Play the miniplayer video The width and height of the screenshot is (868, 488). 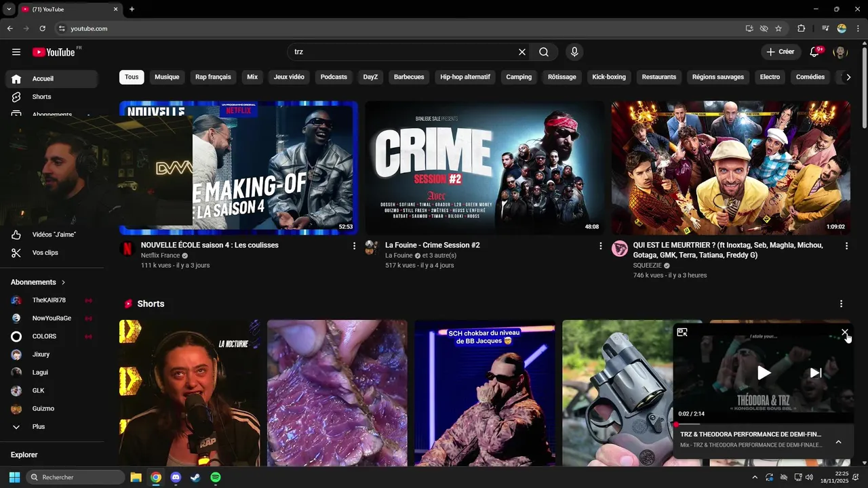click(x=764, y=373)
